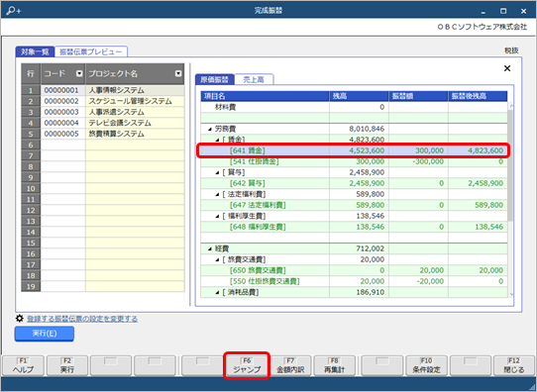Collapse the [法定福利費] group node
This screenshot has width=537, height=392.
(217, 195)
